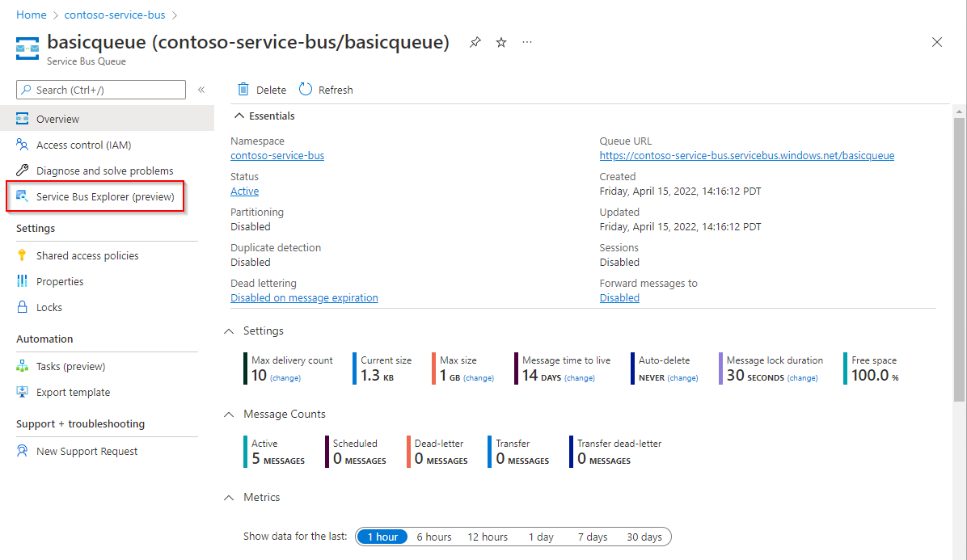Image resolution: width=967 pixels, height=560 pixels.
Task: Select the 7 days time range
Action: pyautogui.click(x=592, y=537)
